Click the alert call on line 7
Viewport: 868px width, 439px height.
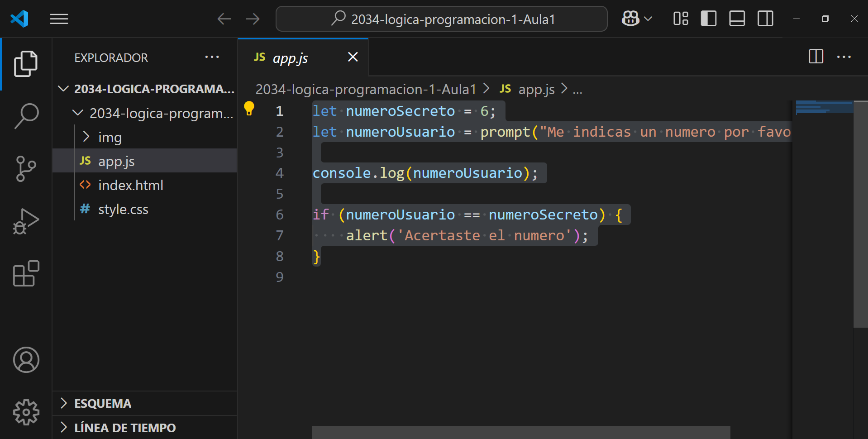click(367, 235)
